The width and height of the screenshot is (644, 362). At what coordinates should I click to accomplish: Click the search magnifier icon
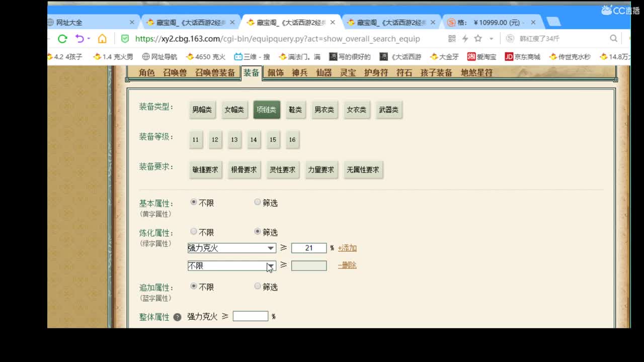[x=613, y=39]
